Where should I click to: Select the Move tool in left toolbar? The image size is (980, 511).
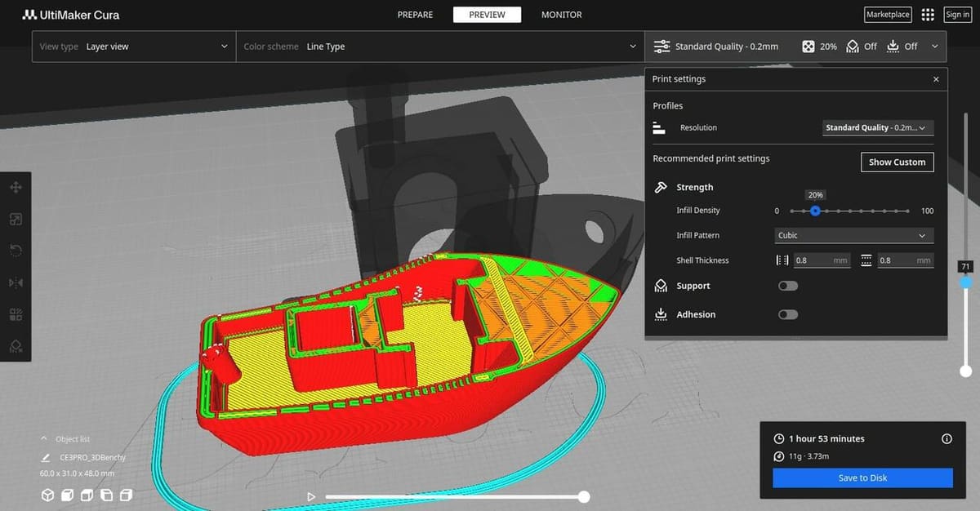(x=16, y=188)
